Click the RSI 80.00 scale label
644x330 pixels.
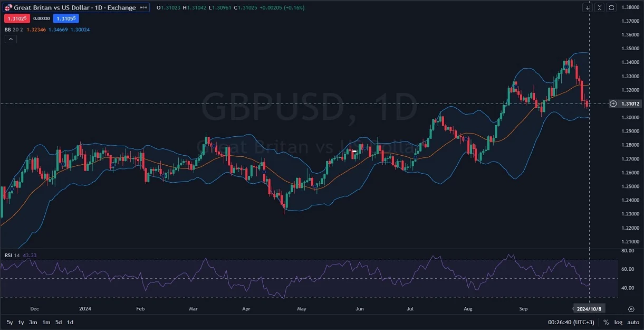[x=628, y=251]
